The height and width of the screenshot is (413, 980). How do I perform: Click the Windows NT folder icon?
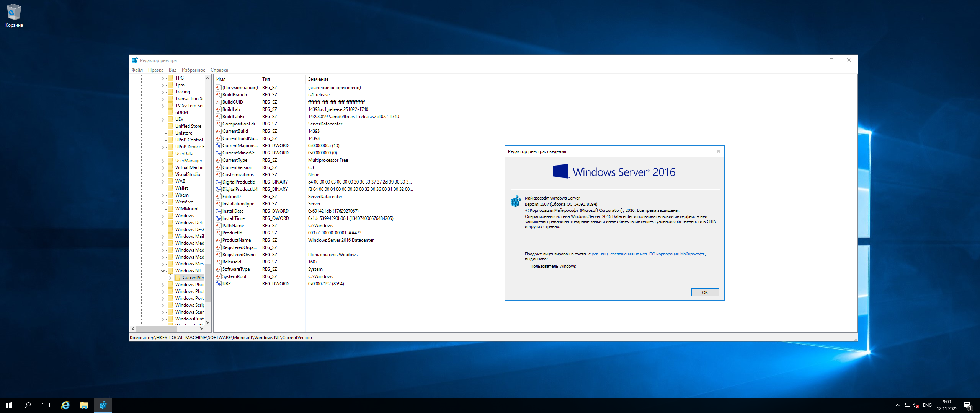point(171,271)
